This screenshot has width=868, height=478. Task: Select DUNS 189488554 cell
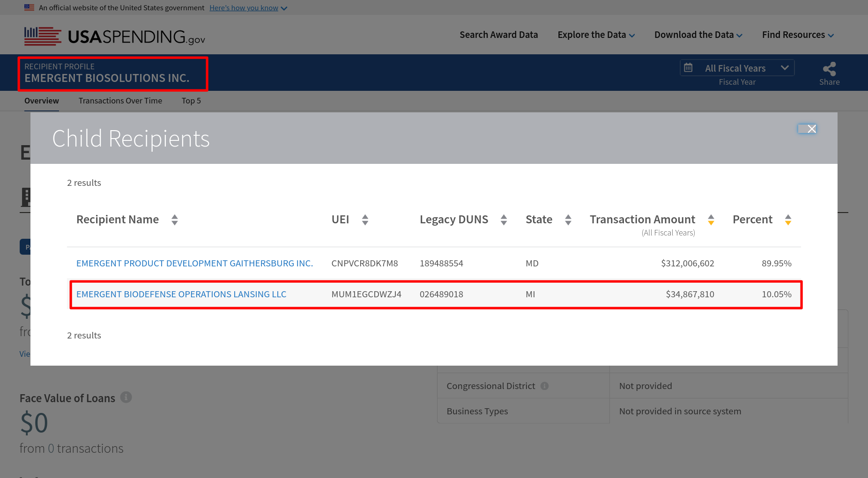tap(441, 263)
